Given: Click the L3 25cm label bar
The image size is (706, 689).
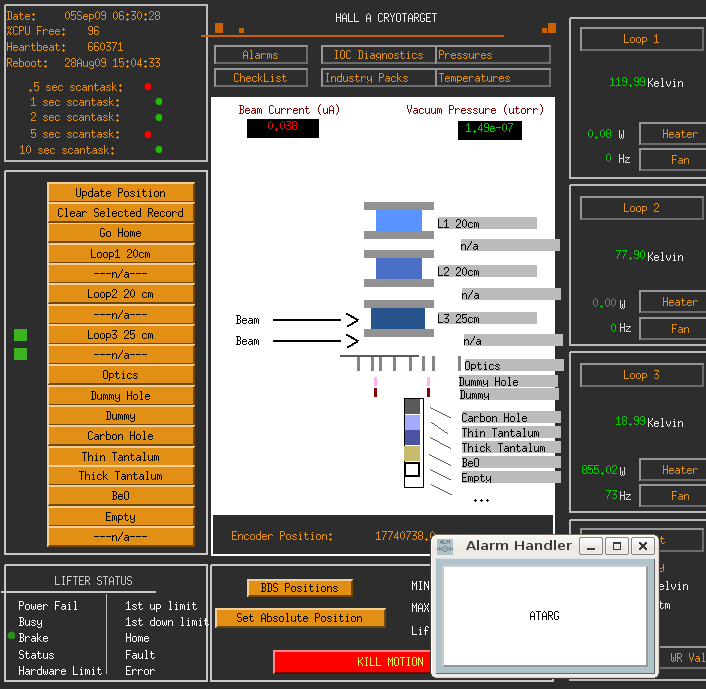Looking at the screenshot, I should point(487,318).
